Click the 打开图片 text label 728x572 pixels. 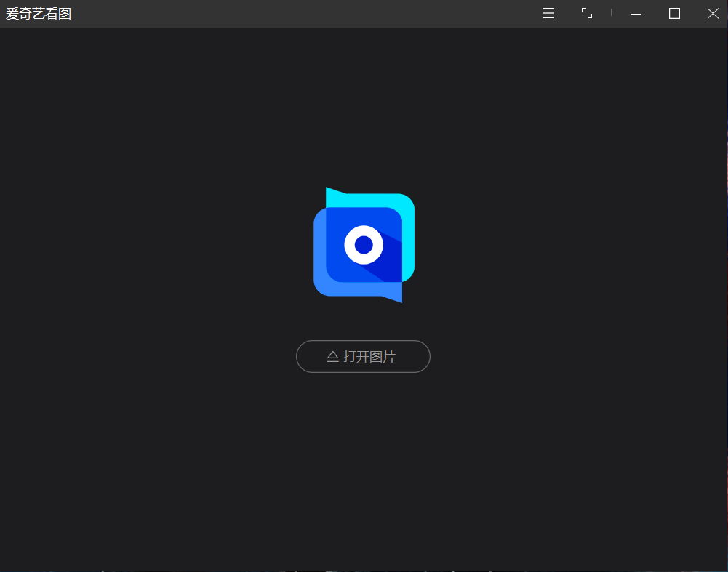point(370,356)
